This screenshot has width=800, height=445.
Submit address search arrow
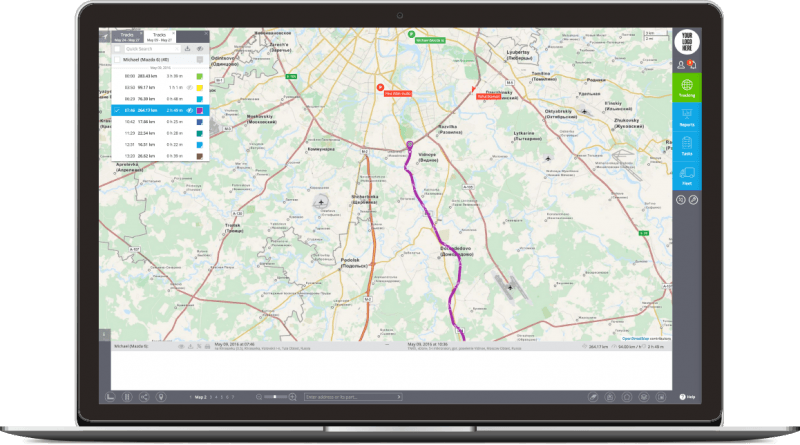click(x=398, y=397)
